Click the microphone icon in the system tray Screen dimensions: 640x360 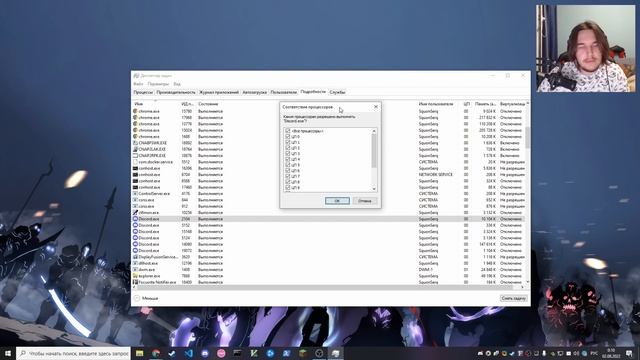click(x=544, y=353)
